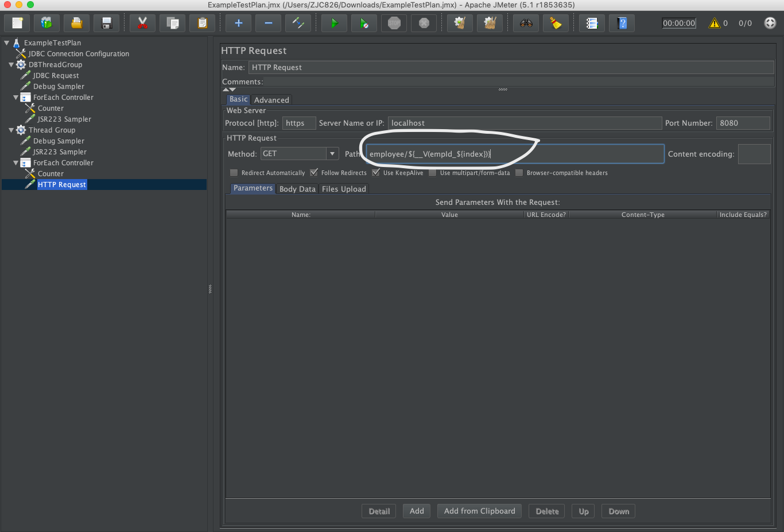Click the Protocol field showing https
The width and height of the screenshot is (784, 532).
pos(299,123)
